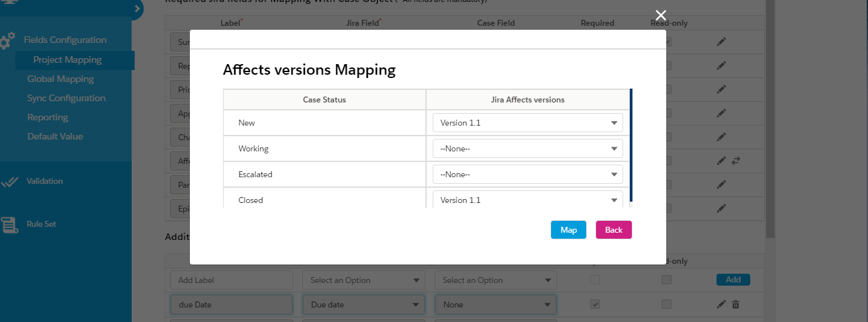The height and width of the screenshot is (322, 868).
Task: Toggle the Required checkbox in the Add Label row
Action: [595, 280]
